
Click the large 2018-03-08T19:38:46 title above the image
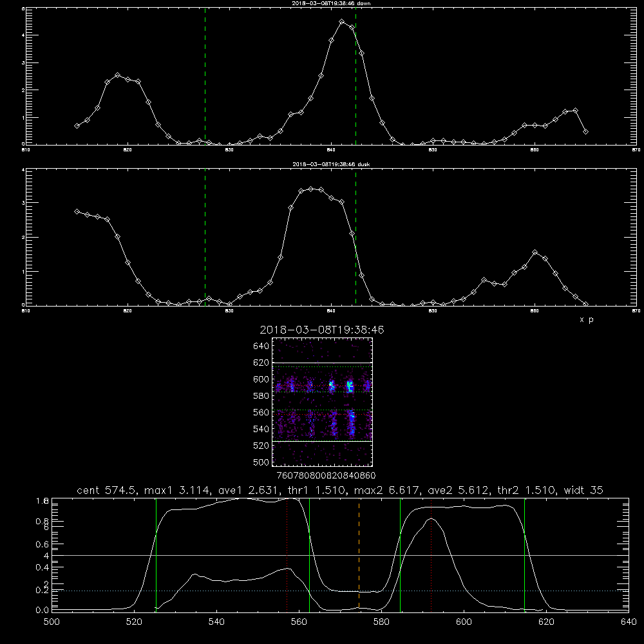[x=322, y=330]
